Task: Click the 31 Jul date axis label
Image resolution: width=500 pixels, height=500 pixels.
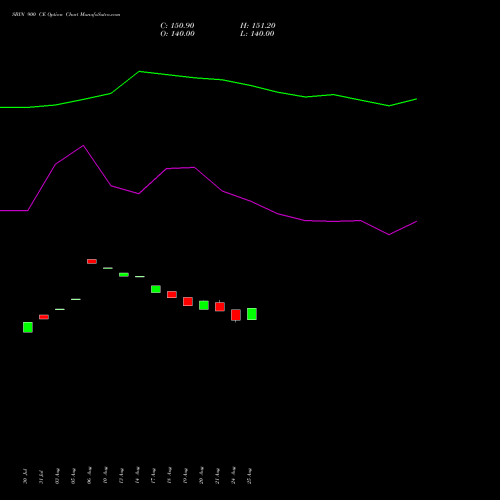Action: click(41, 476)
